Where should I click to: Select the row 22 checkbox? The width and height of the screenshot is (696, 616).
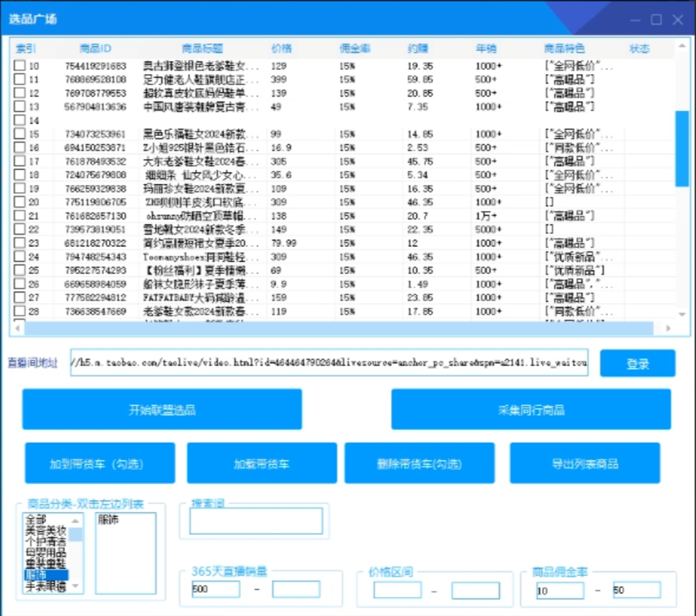click(19, 230)
